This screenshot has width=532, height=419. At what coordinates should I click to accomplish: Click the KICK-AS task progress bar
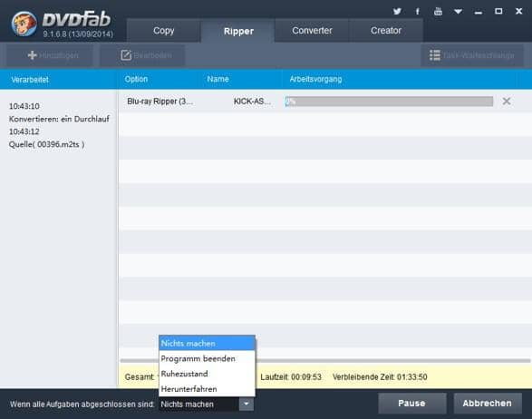click(389, 102)
